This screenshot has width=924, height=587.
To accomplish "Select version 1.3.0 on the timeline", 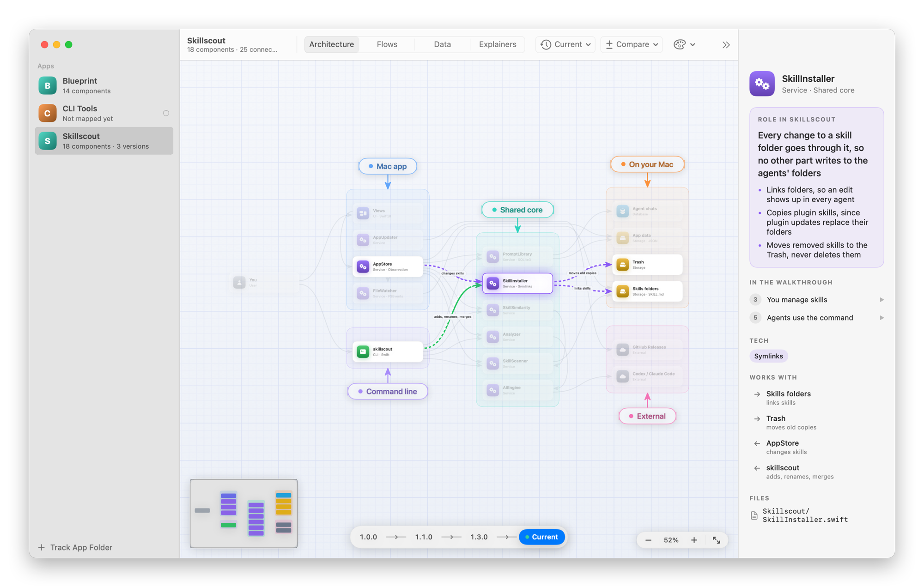I will point(479,537).
